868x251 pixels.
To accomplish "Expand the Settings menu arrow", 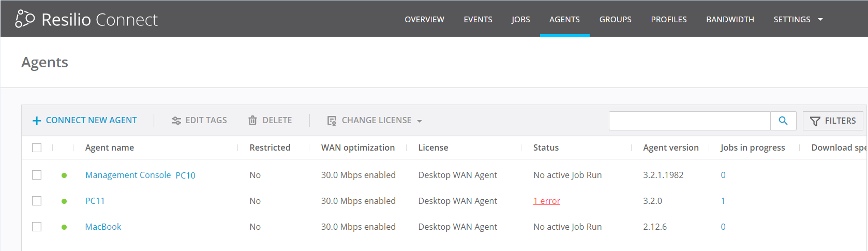I will pyautogui.click(x=820, y=20).
